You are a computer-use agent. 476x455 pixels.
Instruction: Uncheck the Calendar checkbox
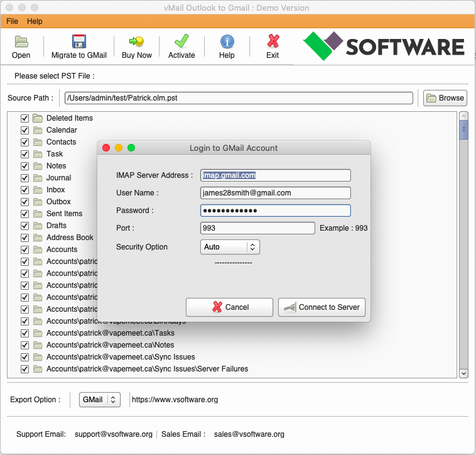[24, 130]
